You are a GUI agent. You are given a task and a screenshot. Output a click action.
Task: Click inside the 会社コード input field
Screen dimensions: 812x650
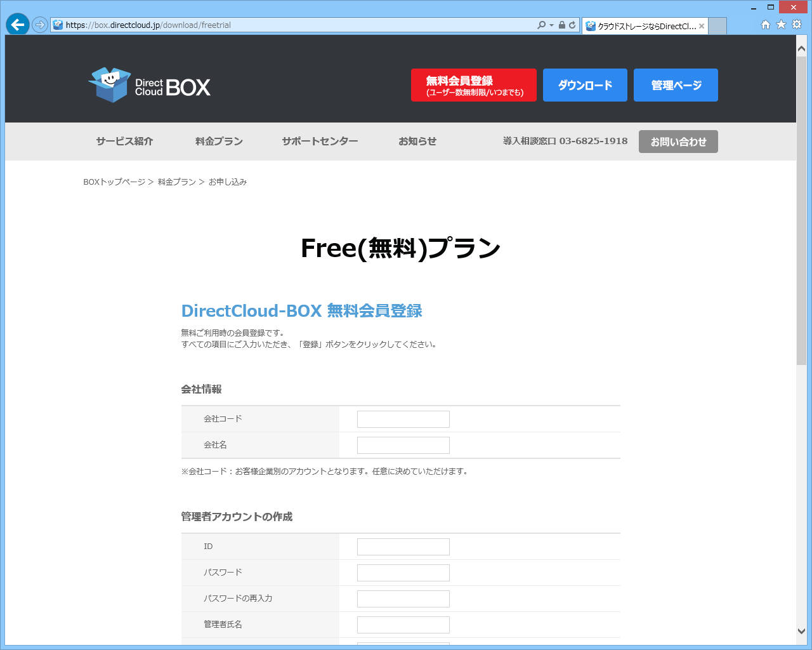(x=403, y=419)
